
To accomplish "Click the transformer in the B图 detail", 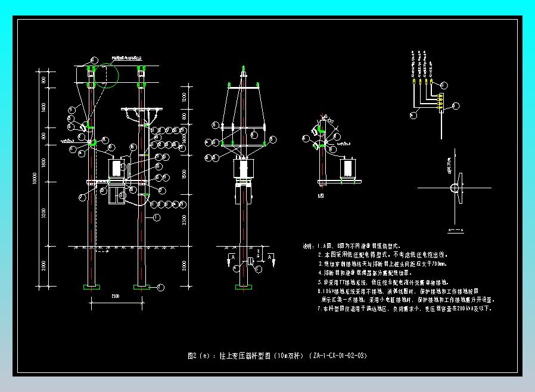I will 348,167.
